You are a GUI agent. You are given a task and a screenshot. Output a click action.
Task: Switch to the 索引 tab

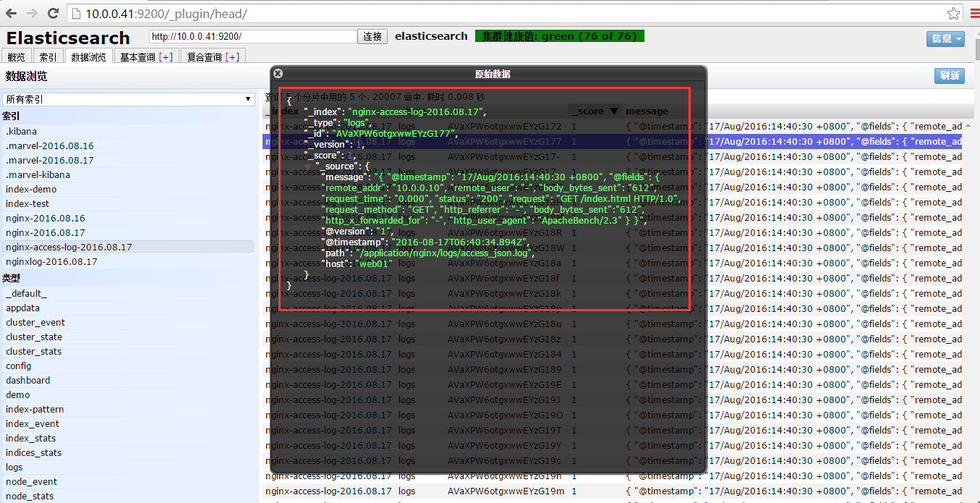click(x=48, y=57)
